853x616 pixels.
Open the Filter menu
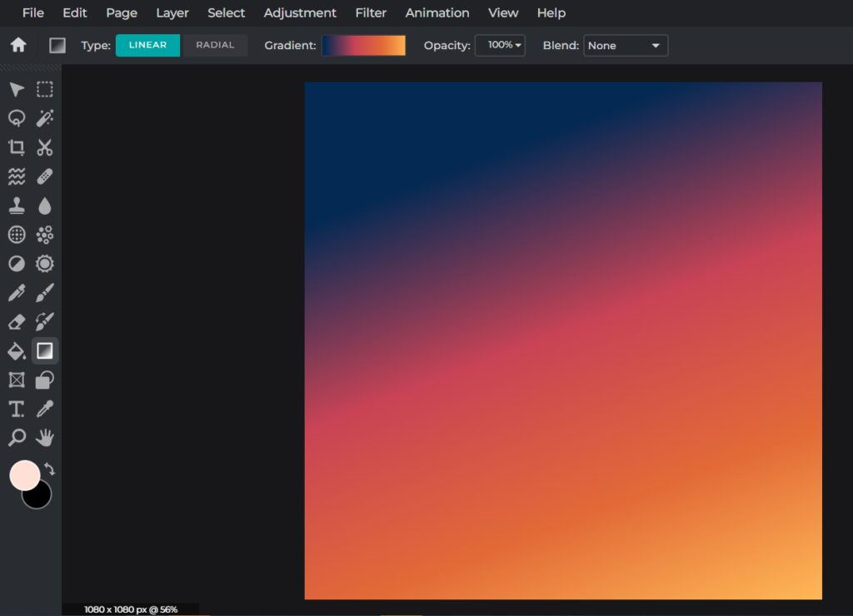[x=371, y=12]
